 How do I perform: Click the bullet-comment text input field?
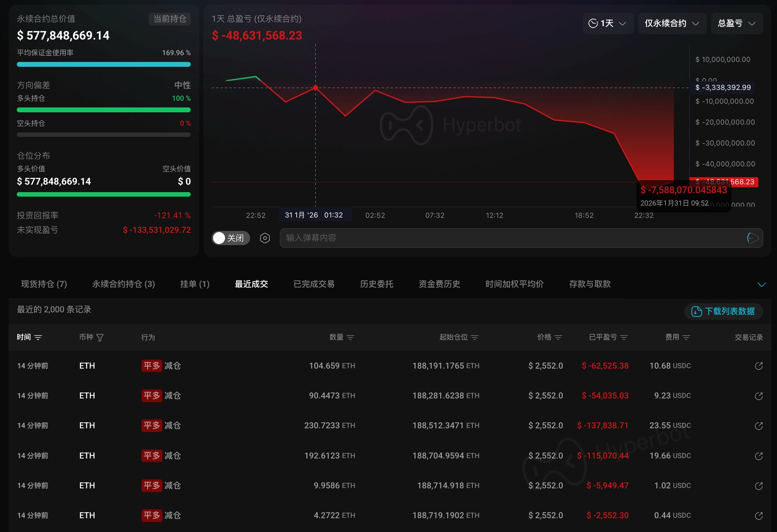(x=511, y=238)
